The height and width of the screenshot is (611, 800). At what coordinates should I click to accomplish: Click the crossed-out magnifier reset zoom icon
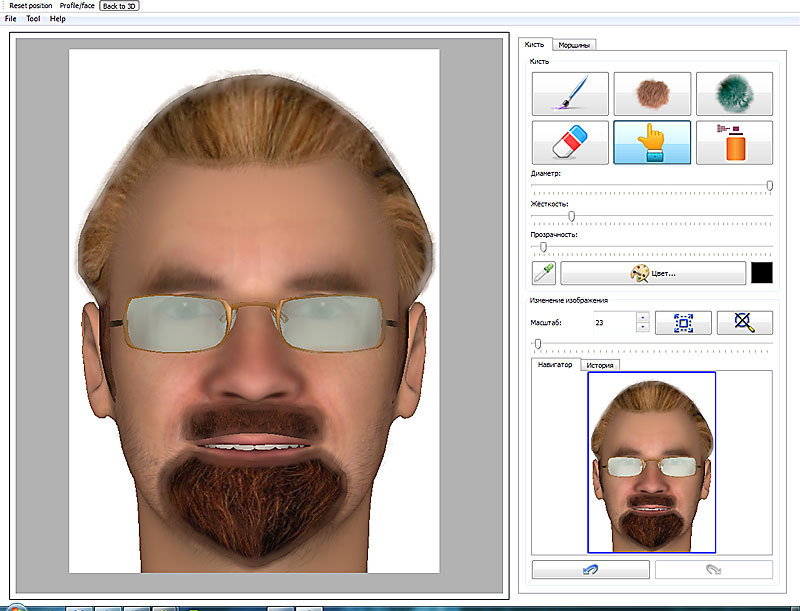point(744,323)
